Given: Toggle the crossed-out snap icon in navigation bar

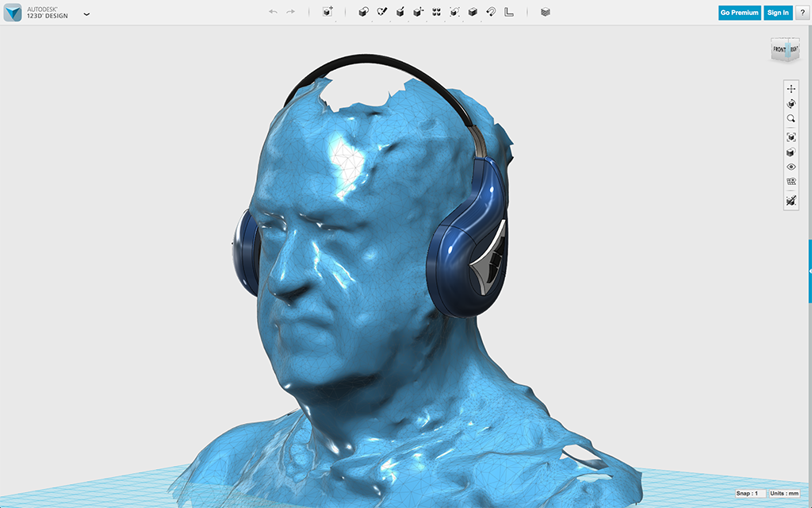Looking at the screenshot, I should (x=791, y=201).
